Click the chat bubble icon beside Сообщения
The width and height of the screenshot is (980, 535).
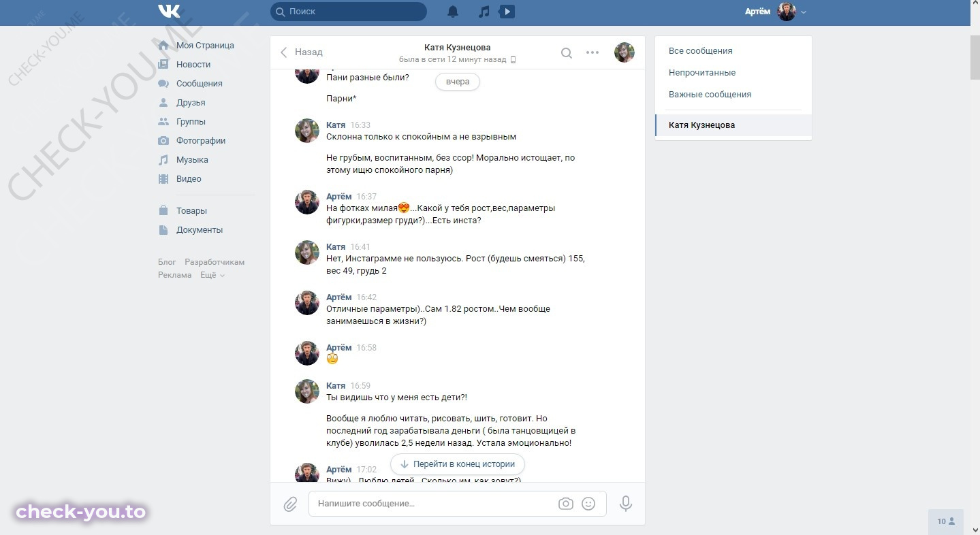(x=163, y=84)
